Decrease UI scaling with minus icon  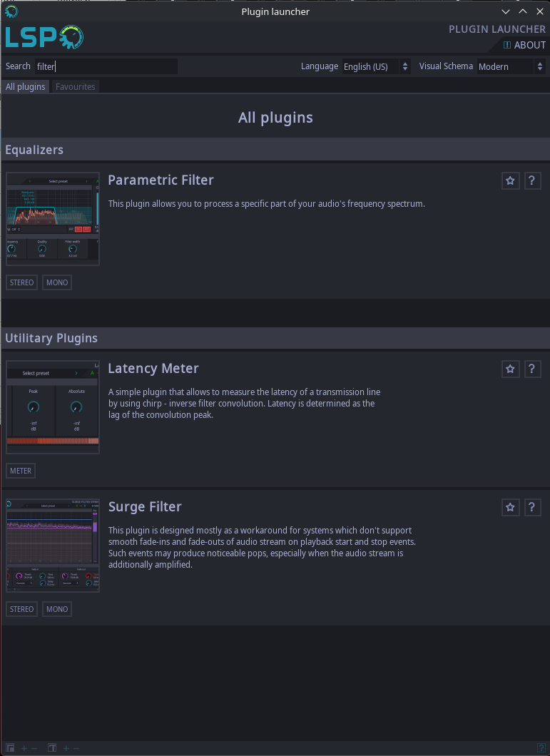(x=34, y=748)
